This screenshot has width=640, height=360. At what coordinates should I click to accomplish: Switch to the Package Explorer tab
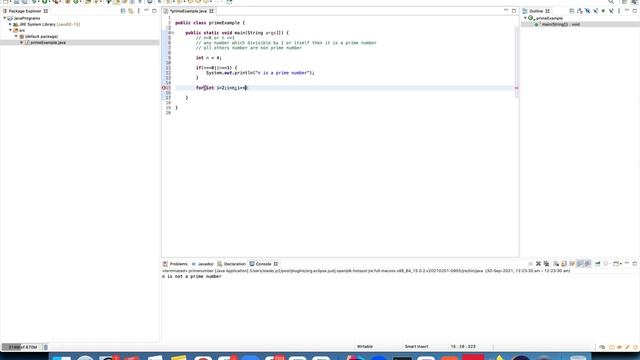pyautogui.click(x=25, y=11)
